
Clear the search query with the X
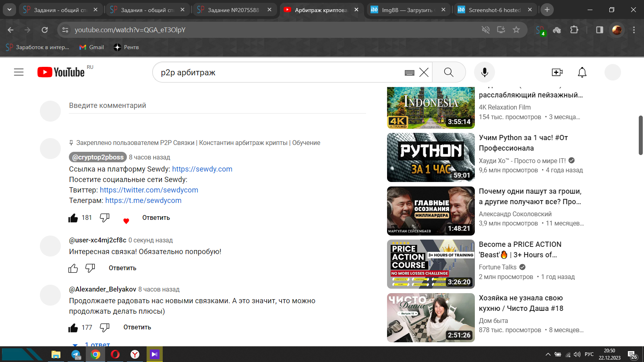tap(424, 72)
